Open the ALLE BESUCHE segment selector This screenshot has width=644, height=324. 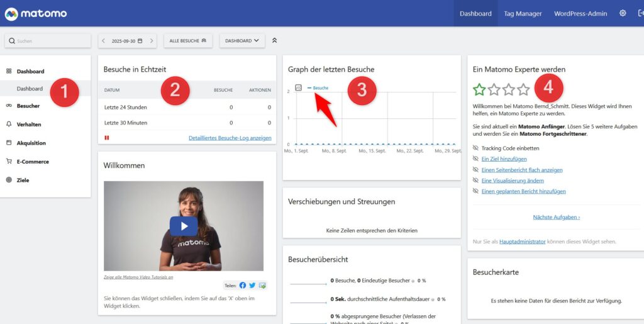tap(187, 41)
